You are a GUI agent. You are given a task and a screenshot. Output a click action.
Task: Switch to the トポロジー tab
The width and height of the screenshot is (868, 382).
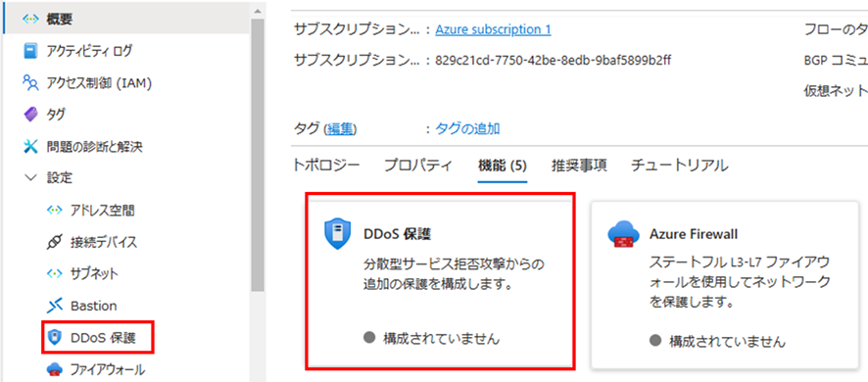(326, 165)
